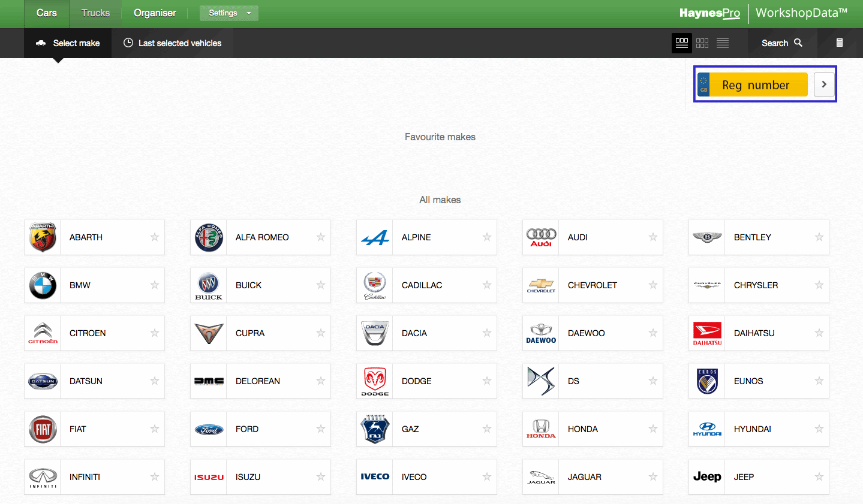Viewport: 863px width, 504px height.
Task: Select the CHRYSLER make name
Action: 756,285
